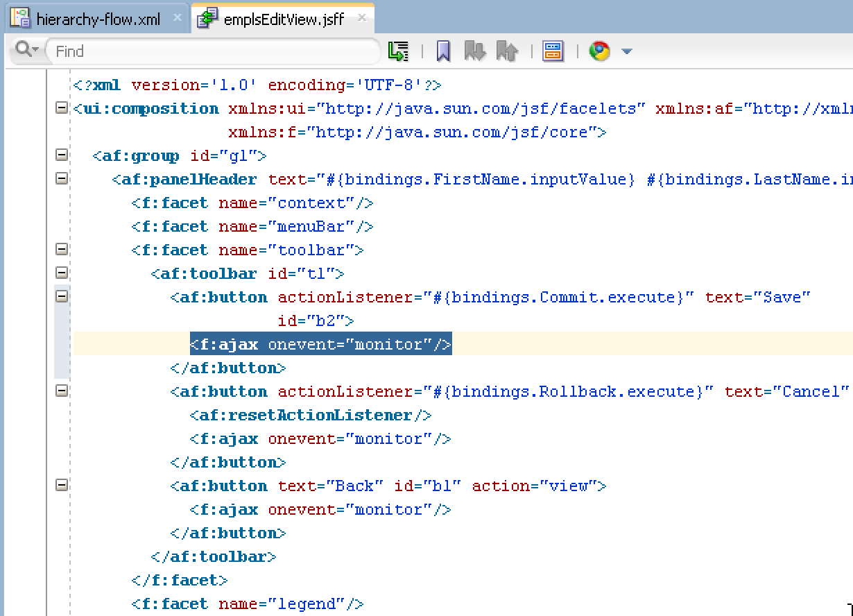This screenshot has width=853, height=616.
Task: Click the facet name="legend" line
Action: (x=248, y=604)
